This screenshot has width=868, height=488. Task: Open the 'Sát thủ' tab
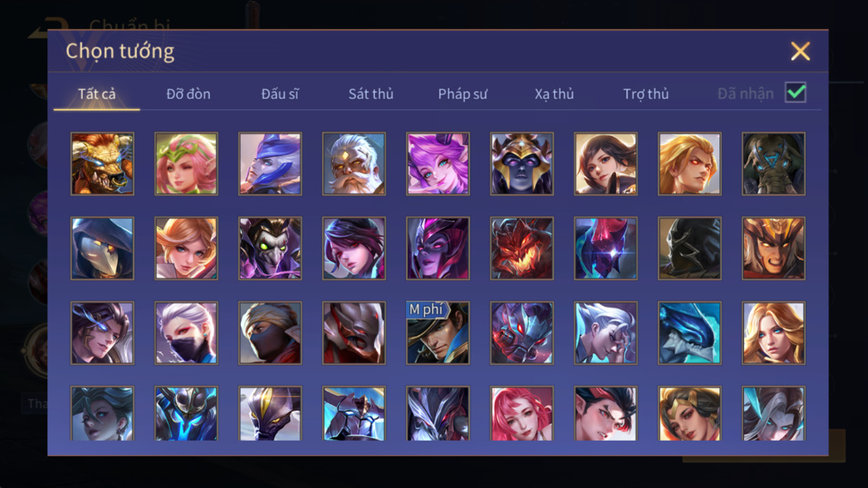click(x=371, y=94)
